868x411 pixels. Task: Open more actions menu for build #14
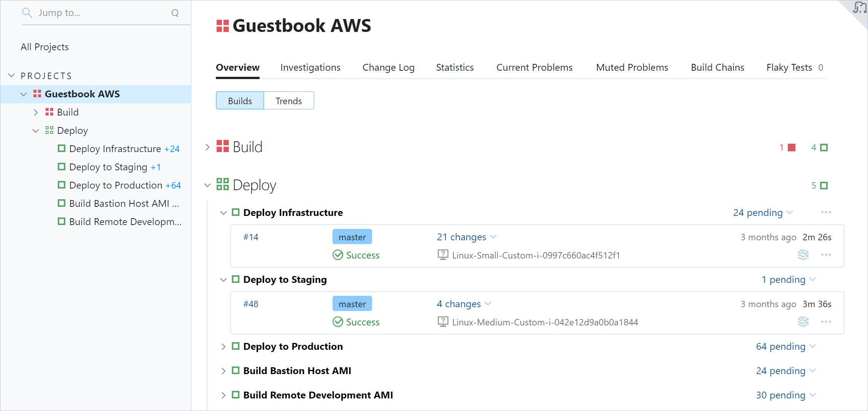point(826,255)
